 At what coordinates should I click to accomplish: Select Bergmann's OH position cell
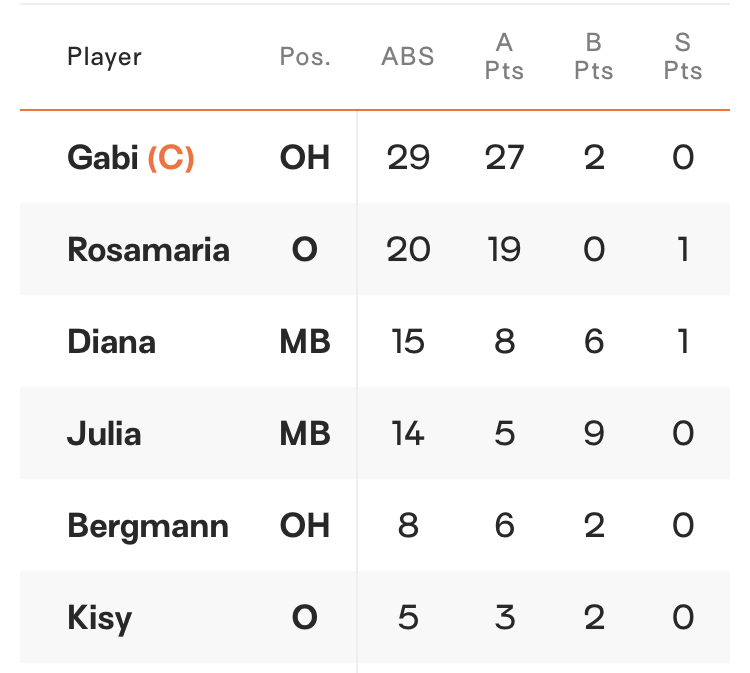click(305, 526)
